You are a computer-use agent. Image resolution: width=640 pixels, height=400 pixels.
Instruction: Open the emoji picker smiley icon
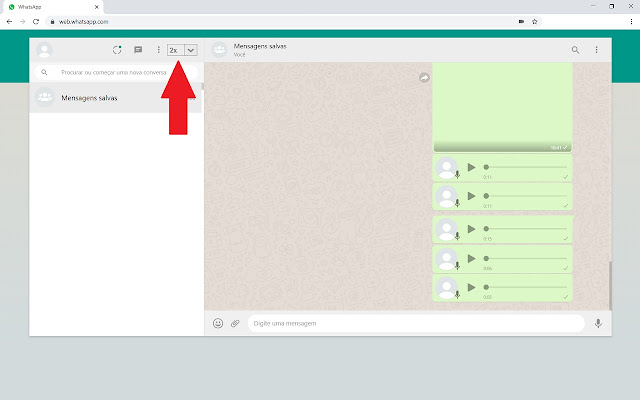[218, 323]
